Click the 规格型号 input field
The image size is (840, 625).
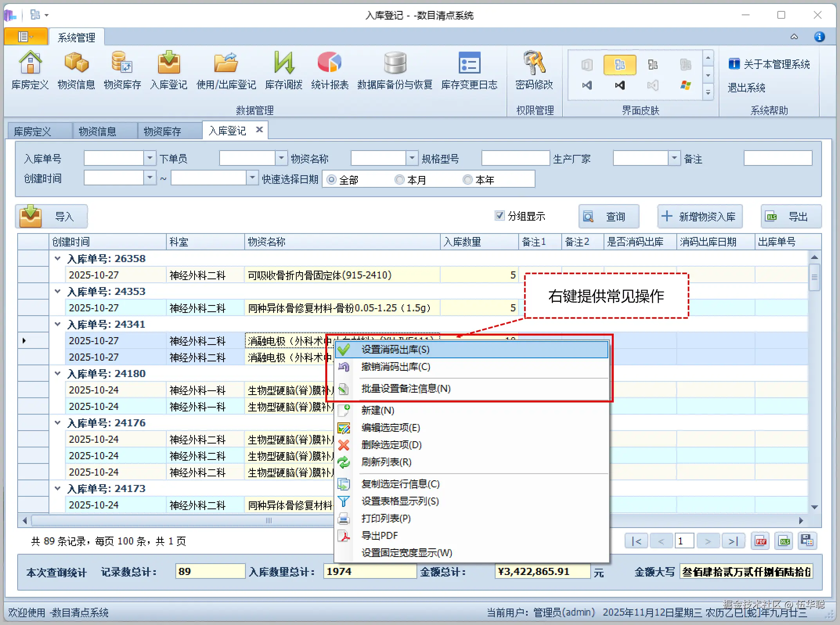point(515,158)
